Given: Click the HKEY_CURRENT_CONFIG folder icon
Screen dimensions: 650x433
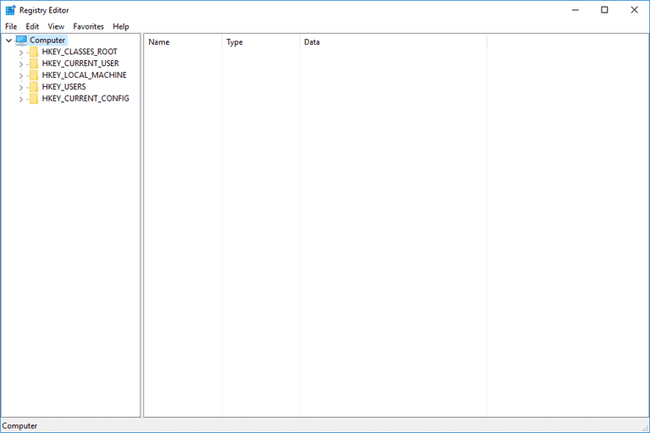Looking at the screenshot, I should 34,99.
